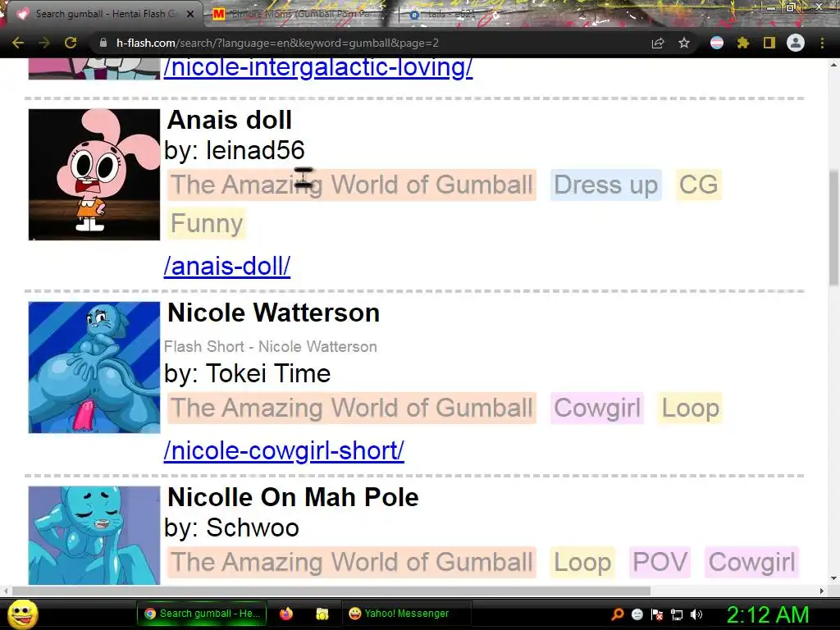
Task: Click the 'by: Tokei Time' author text
Action: (x=248, y=373)
